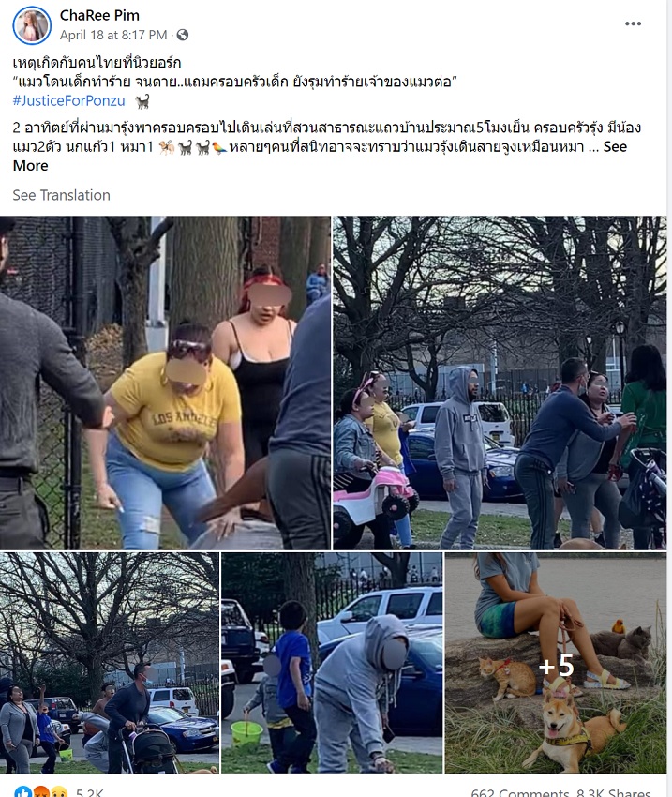
Task: Show the 662 Comments list
Action: 520,792
